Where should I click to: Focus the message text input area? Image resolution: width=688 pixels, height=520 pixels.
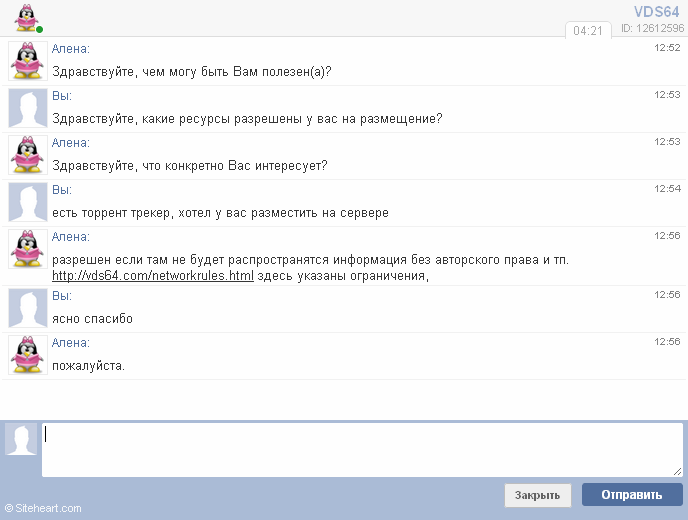[x=362, y=450]
